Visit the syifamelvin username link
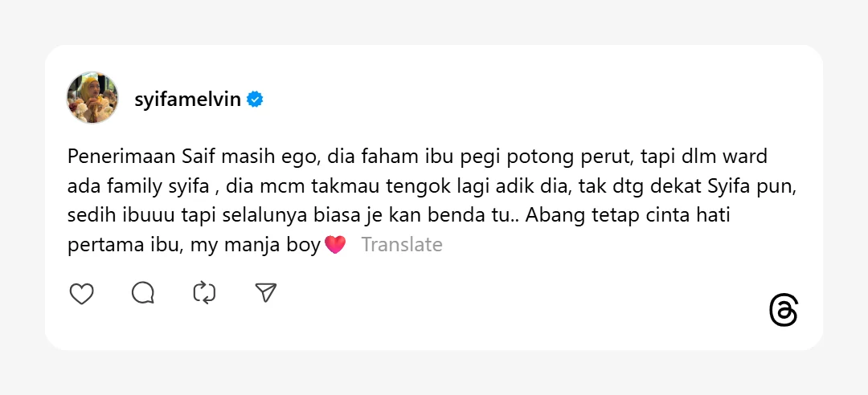Image resolution: width=868 pixels, height=395 pixels. coord(187,100)
